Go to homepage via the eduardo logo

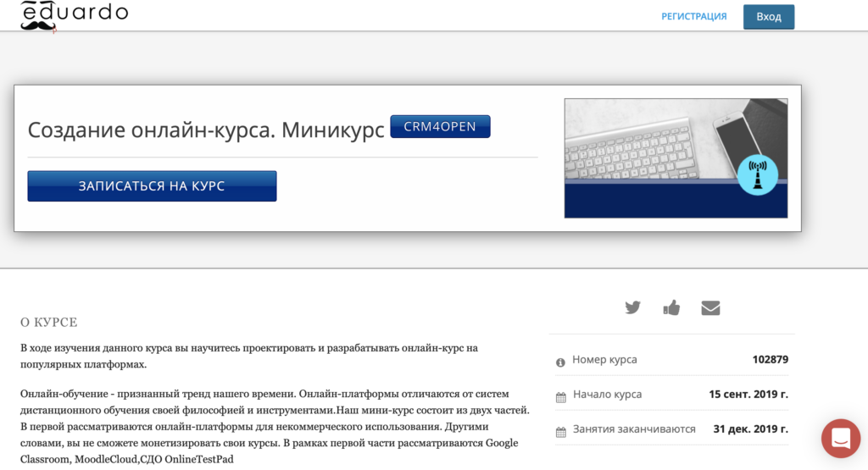click(74, 14)
